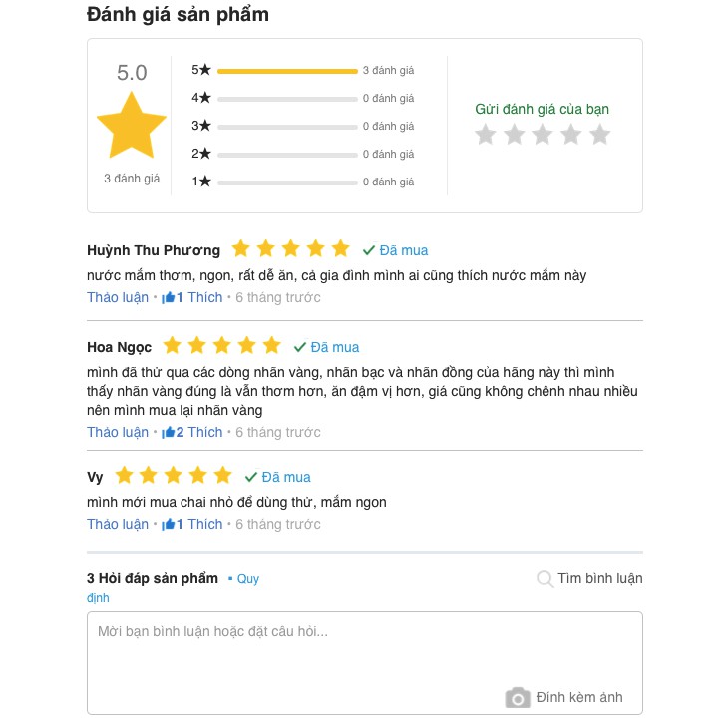Click Đính kèm ảnh to attach image
Screen dimensions: 728x728
[x=578, y=698]
